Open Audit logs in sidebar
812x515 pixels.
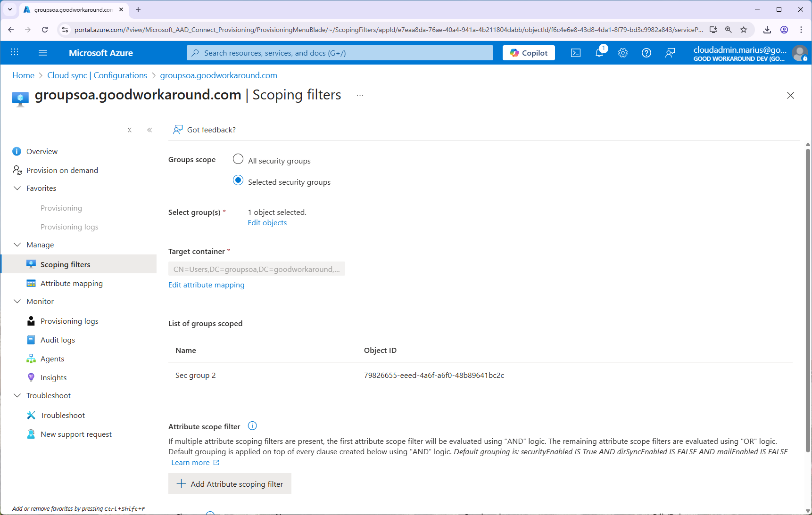(58, 340)
